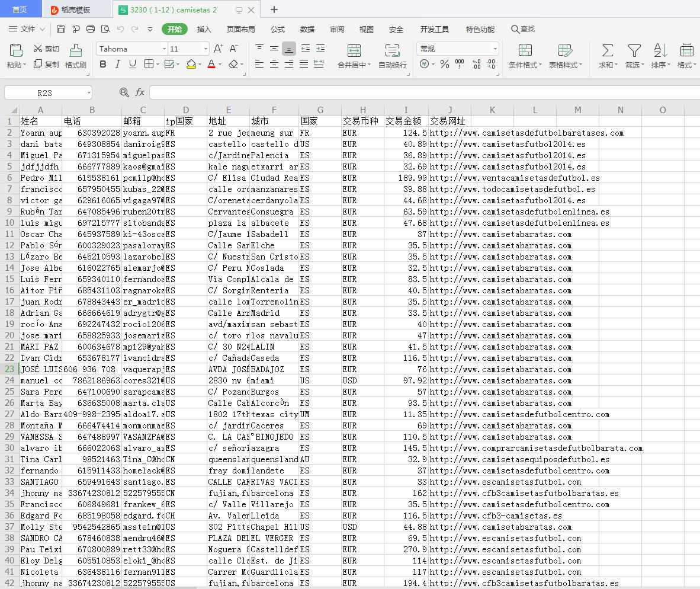
Task: Click the Cut scissors icon
Action: pos(37,49)
